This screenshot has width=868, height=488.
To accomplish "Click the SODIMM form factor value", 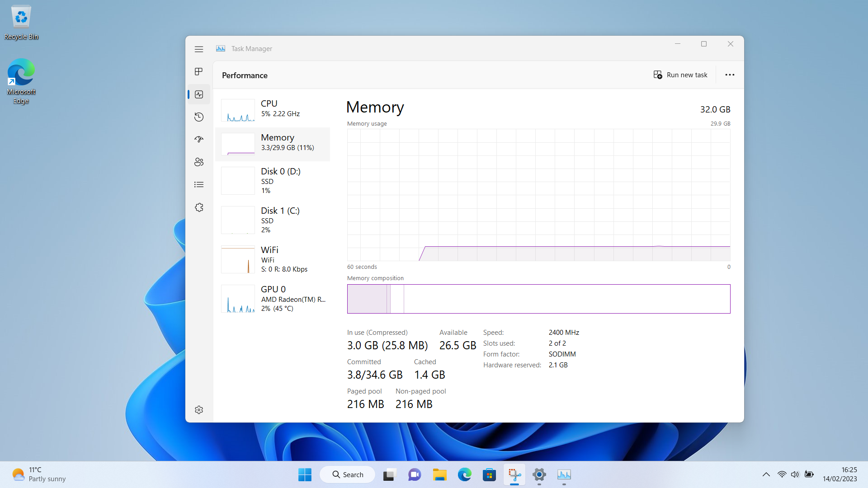I will click(x=562, y=354).
